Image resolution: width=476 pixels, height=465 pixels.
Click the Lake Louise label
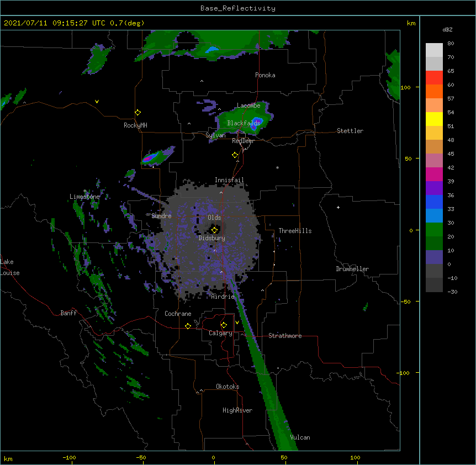click(10, 267)
